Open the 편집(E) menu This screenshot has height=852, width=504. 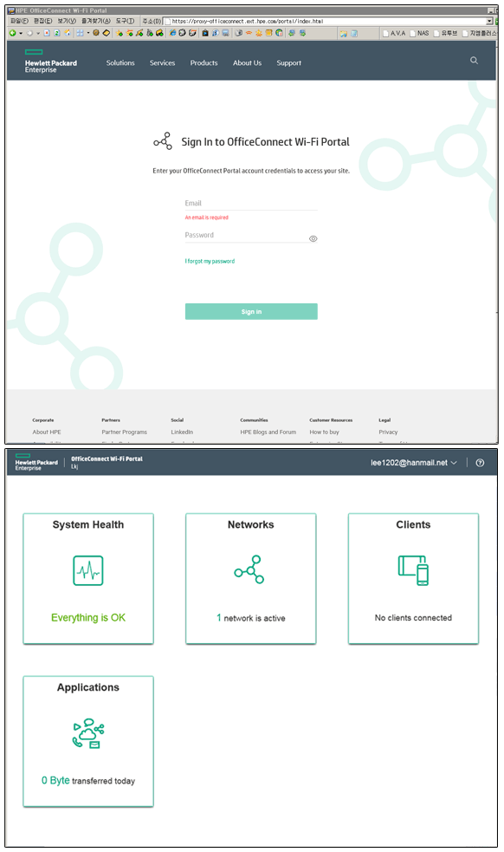pos(43,21)
